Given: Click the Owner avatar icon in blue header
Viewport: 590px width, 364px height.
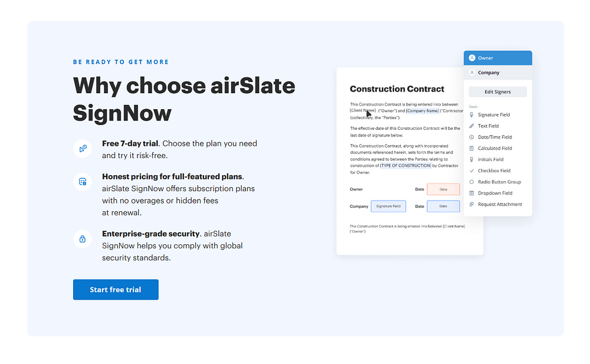Looking at the screenshot, I should tap(472, 58).
